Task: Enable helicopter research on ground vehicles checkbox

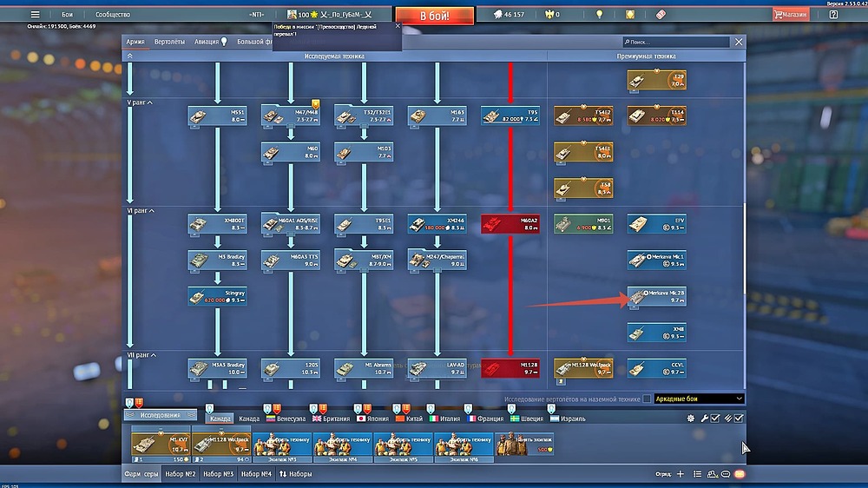Action: [x=646, y=399]
